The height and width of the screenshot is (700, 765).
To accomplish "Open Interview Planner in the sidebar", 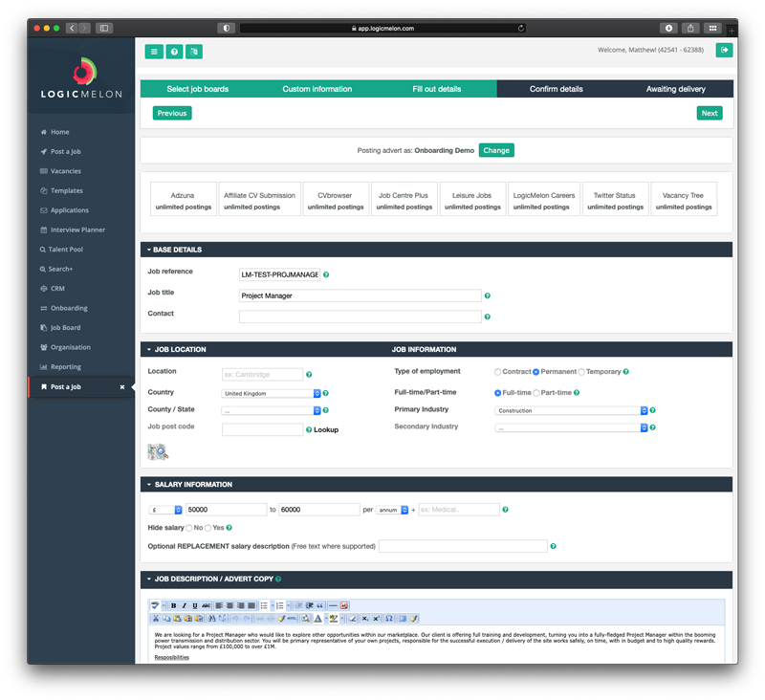I will [77, 230].
